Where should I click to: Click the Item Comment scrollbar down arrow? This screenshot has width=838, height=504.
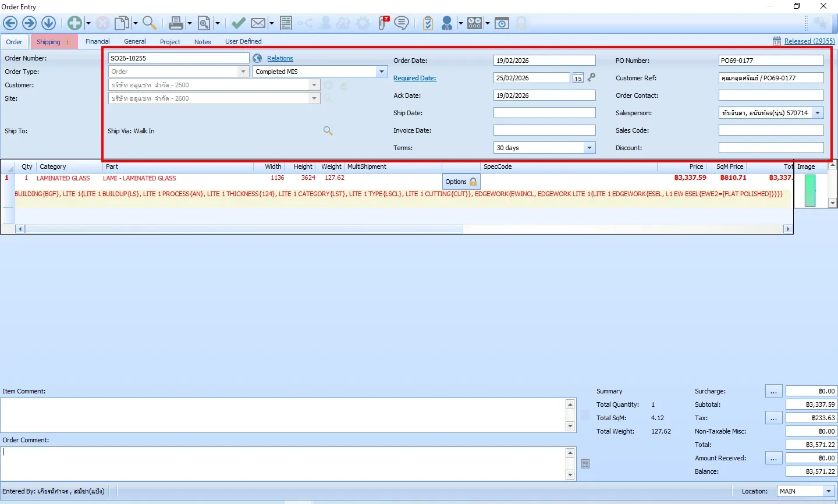pos(570,426)
